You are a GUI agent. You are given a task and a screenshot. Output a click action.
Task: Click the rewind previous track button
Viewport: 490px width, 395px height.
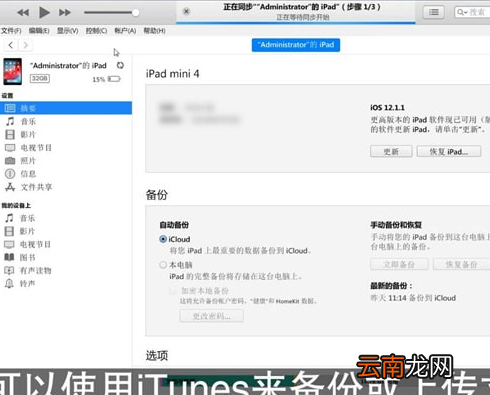tap(23, 13)
